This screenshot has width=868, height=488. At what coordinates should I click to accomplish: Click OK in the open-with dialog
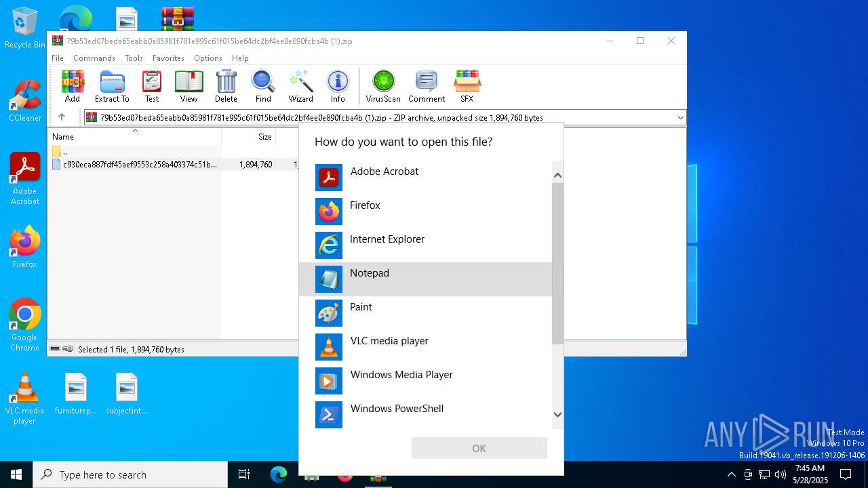[x=479, y=448]
